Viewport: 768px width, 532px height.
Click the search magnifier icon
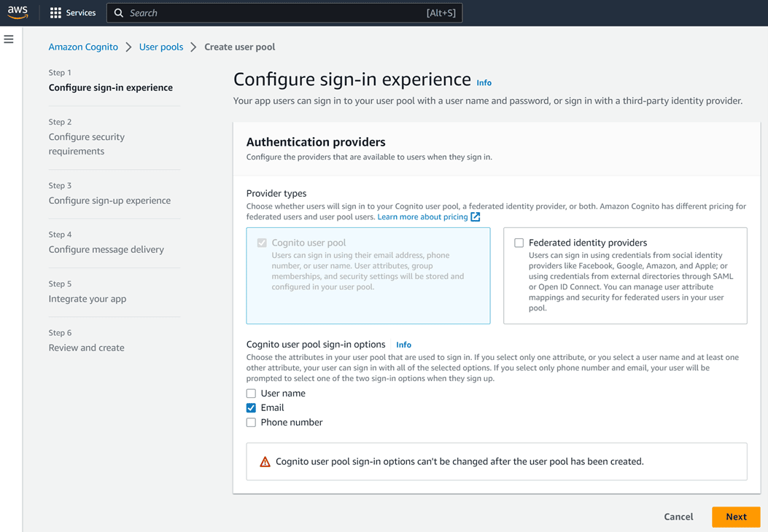pos(119,12)
